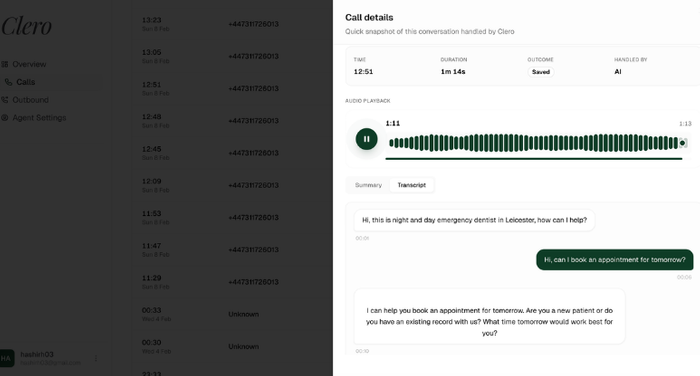
Task: Select the 11:29 call row
Action: pyautogui.click(x=232, y=282)
